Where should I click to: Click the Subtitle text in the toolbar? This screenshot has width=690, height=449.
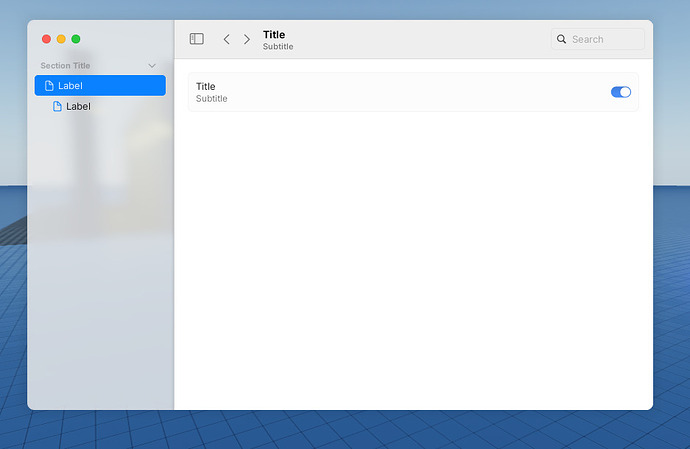click(x=278, y=46)
